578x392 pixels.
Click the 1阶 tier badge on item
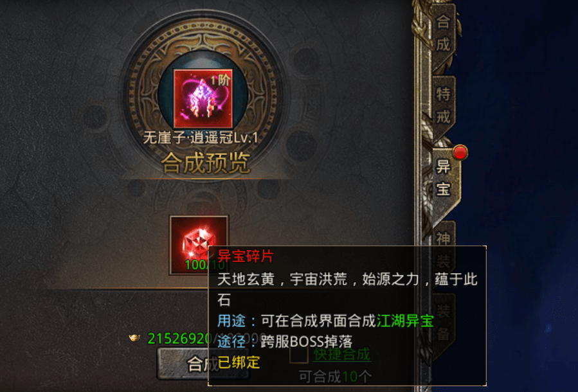coord(221,80)
